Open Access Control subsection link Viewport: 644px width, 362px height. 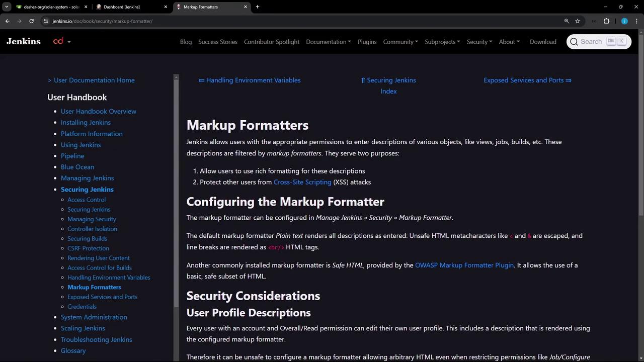(x=87, y=200)
